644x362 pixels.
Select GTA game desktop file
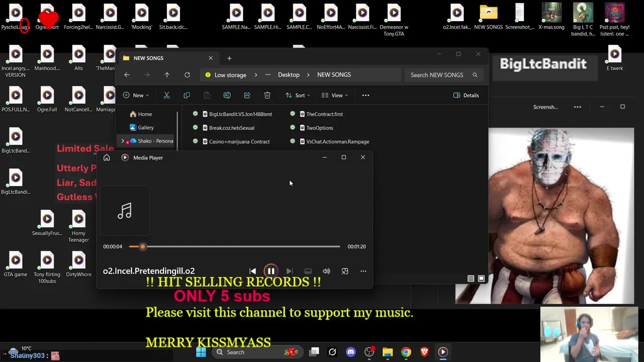(x=16, y=264)
